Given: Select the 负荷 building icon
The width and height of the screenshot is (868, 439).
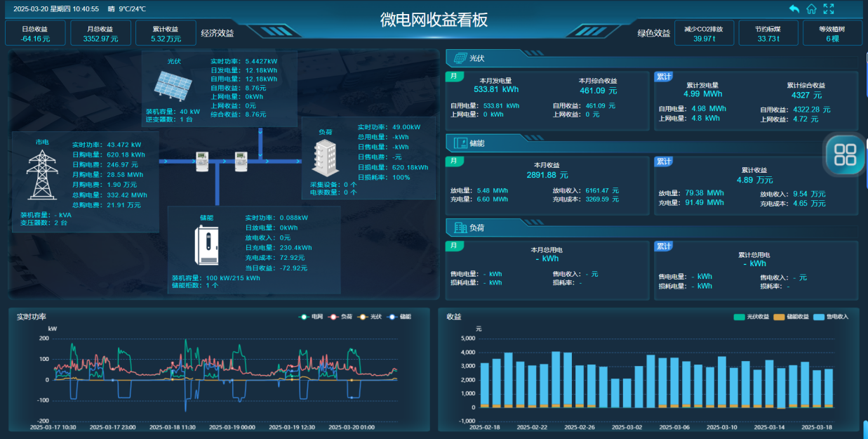Looking at the screenshot, I should click(x=323, y=157).
